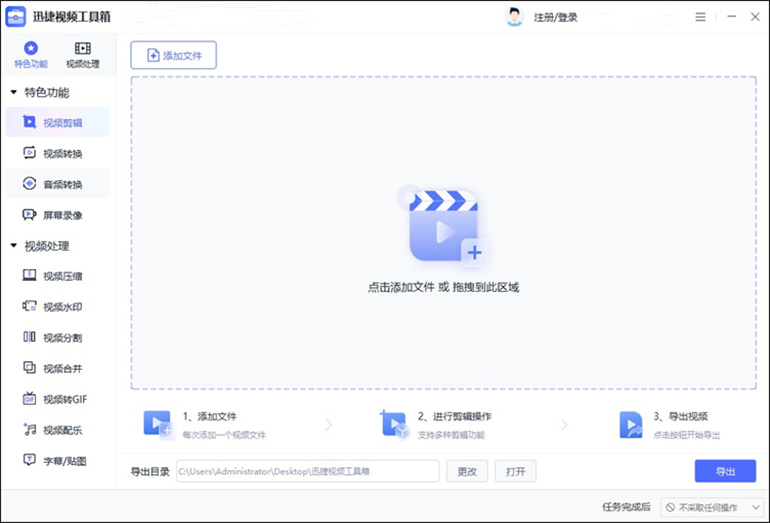Click the 视频转GIF icon
770x523 pixels.
29,398
